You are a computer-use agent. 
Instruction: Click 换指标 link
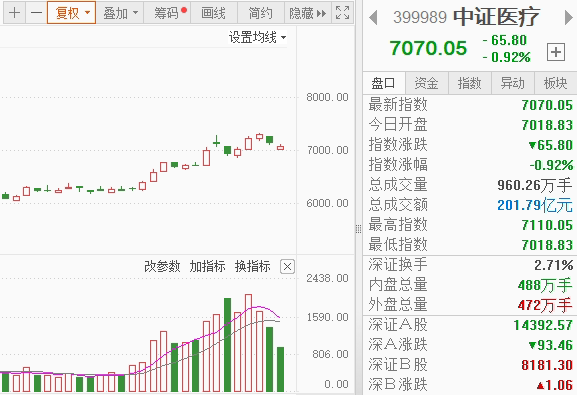pos(253,266)
